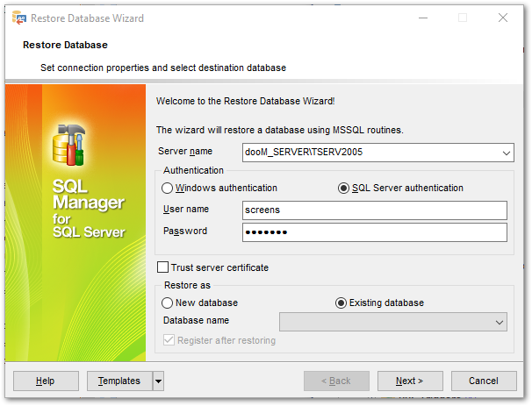The width and height of the screenshot is (532, 406).
Task: Open the Database name combo box
Action: (393, 322)
